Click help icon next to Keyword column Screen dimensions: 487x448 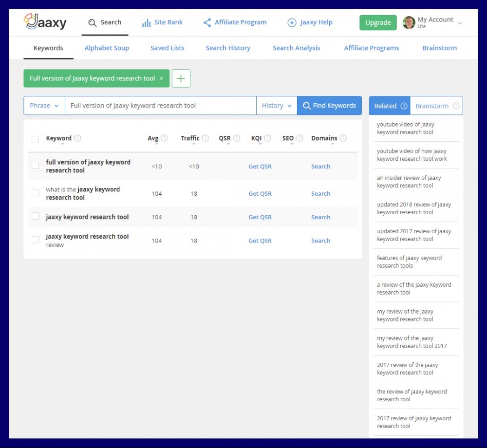tap(77, 138)
